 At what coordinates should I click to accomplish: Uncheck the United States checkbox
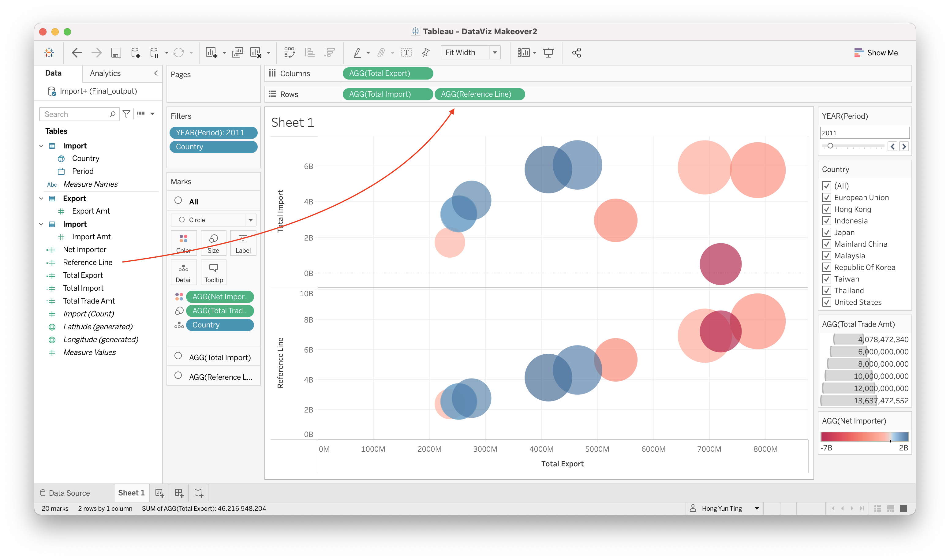click(827, 302)
